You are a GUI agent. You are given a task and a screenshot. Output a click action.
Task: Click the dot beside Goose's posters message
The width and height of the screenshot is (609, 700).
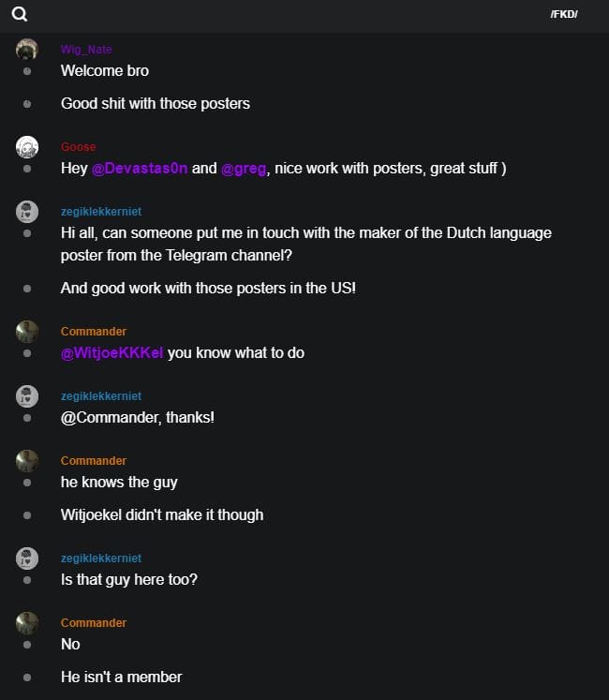pyautogui.click(x=27, y=169)
